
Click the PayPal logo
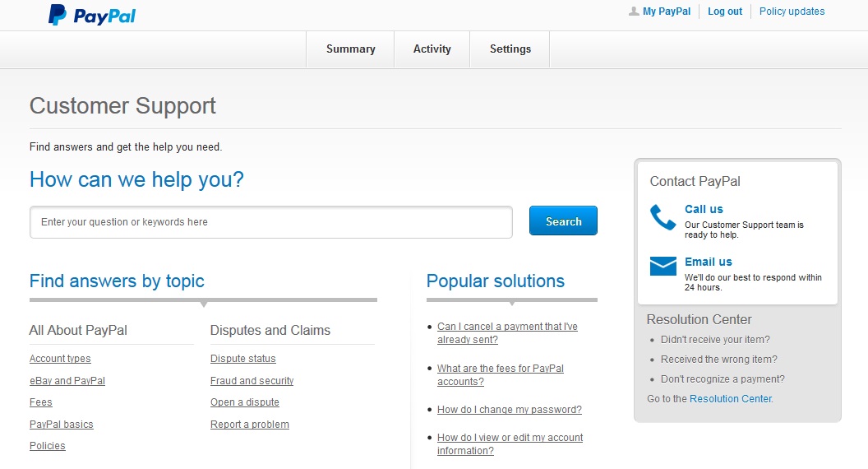coord(92,15)
